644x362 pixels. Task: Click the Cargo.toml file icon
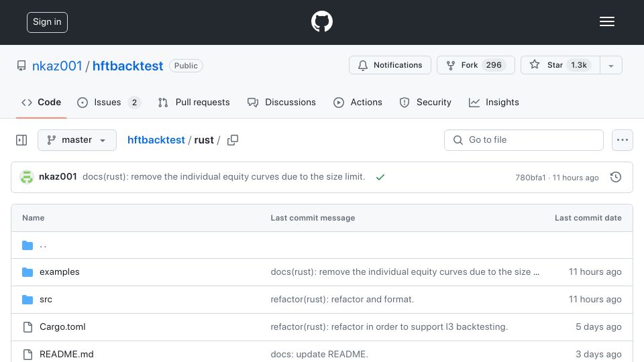[x=28, y=327]
